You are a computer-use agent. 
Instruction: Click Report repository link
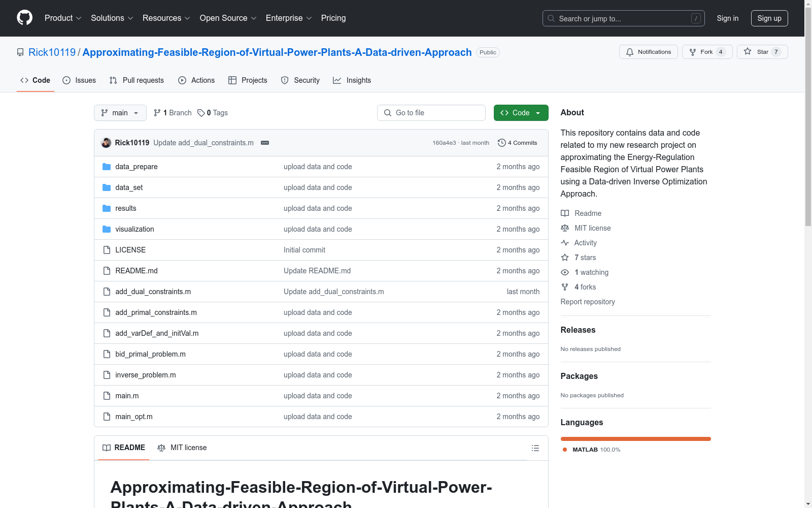tap(588, 302)
